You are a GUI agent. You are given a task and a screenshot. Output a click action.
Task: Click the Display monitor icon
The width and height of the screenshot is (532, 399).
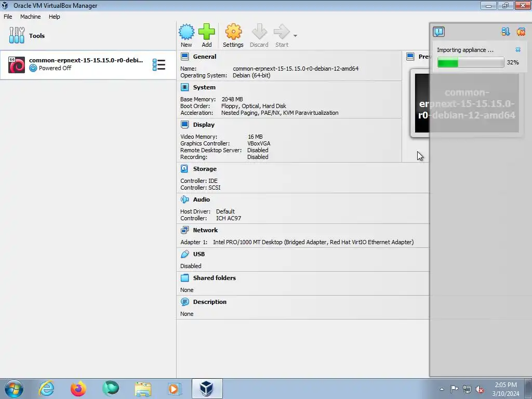coord(185,125)
